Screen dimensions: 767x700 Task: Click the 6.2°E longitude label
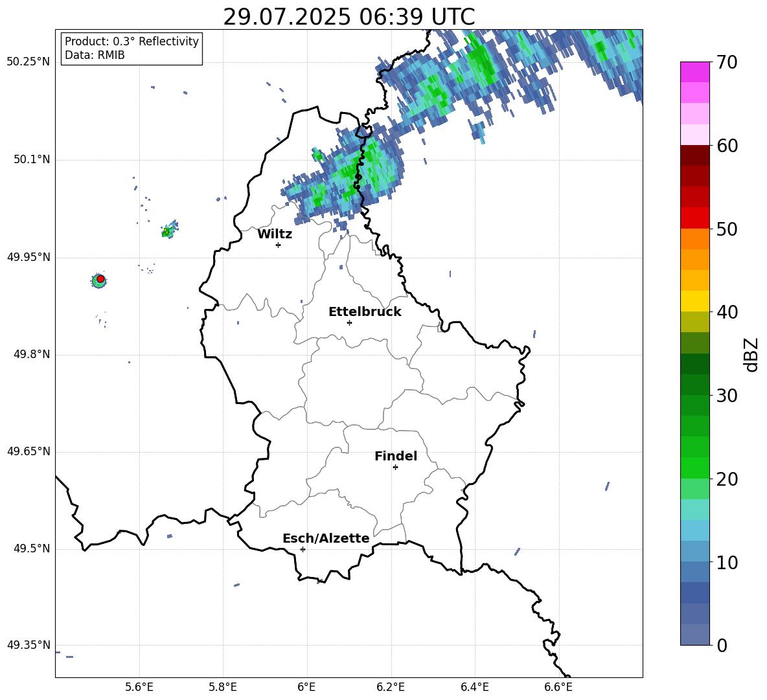click(391, 687)
